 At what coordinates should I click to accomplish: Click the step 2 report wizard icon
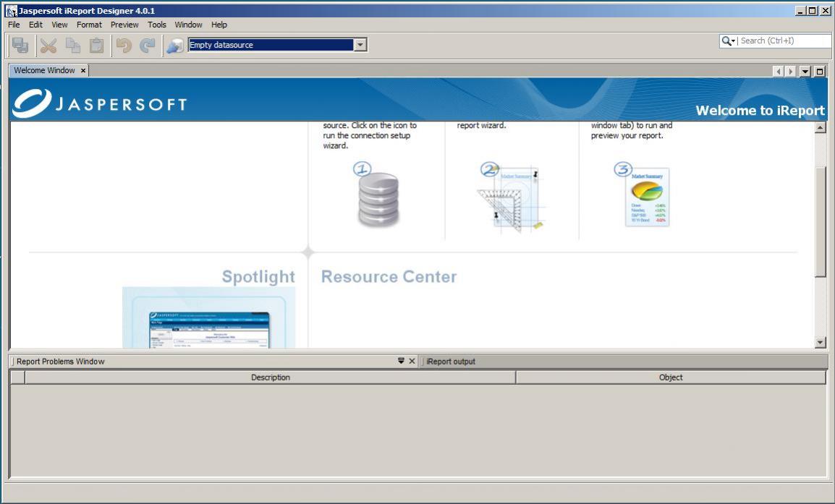pos(512,197)
